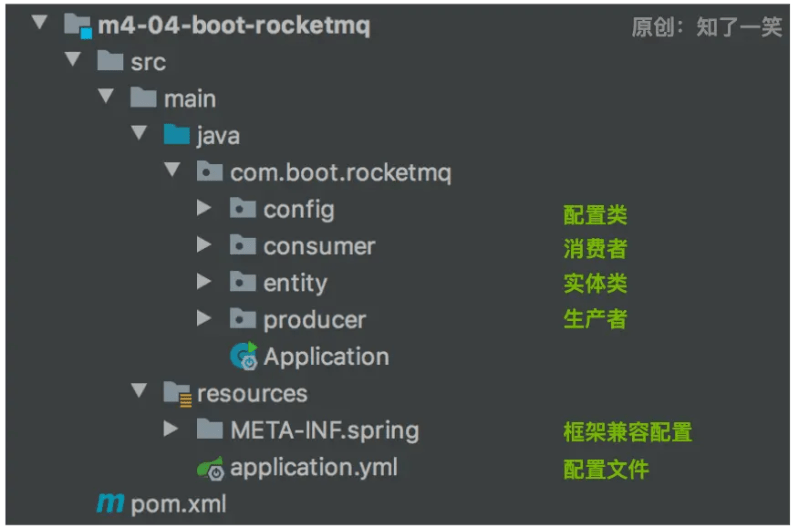Click the m4-04-boot-rocketmq module icon
The height and width of the screenshot is (528, 799).
(78, 25)
